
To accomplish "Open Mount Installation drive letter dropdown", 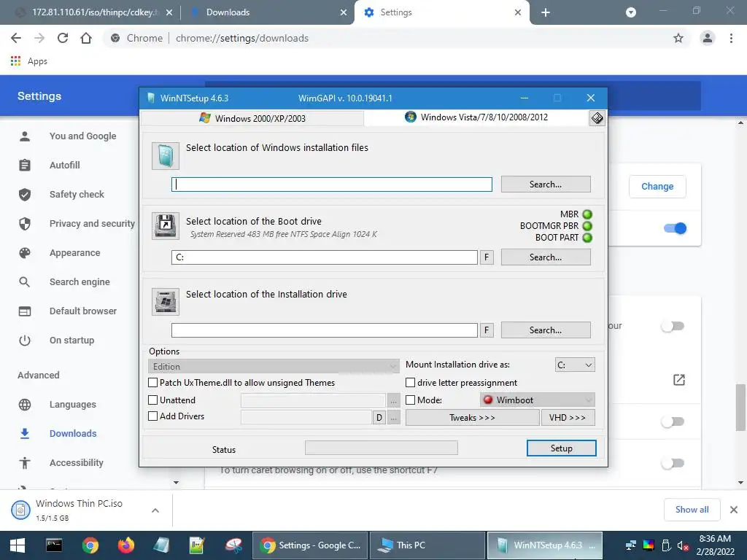I will pyautogui.click(x=575, y=365).
